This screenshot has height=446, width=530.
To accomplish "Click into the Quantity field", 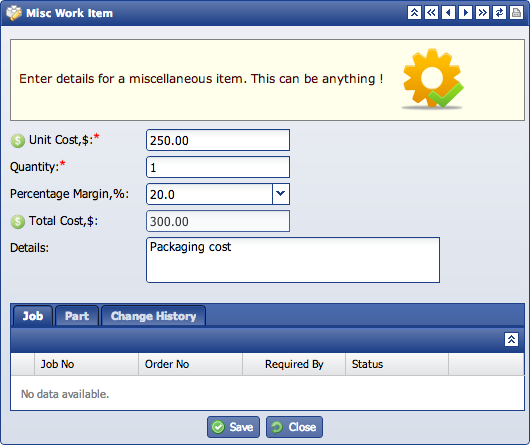I will point(218,167).
